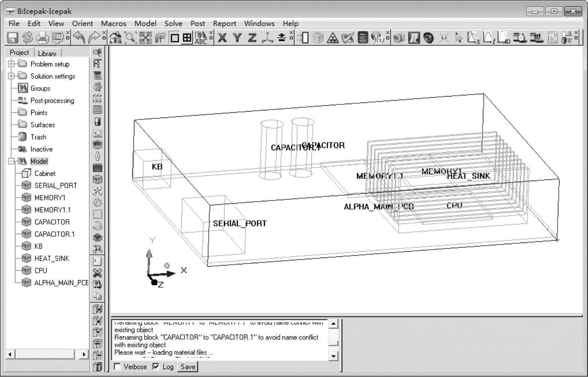Select MEMORY1.1 in the model tree
The image size is (588, 377).
53,210
